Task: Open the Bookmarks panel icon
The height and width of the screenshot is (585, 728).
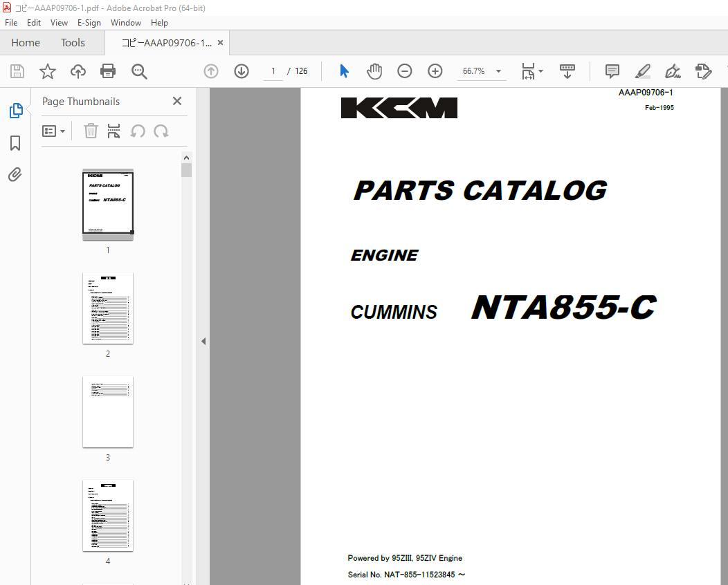Action: click(x=15, y=142)
